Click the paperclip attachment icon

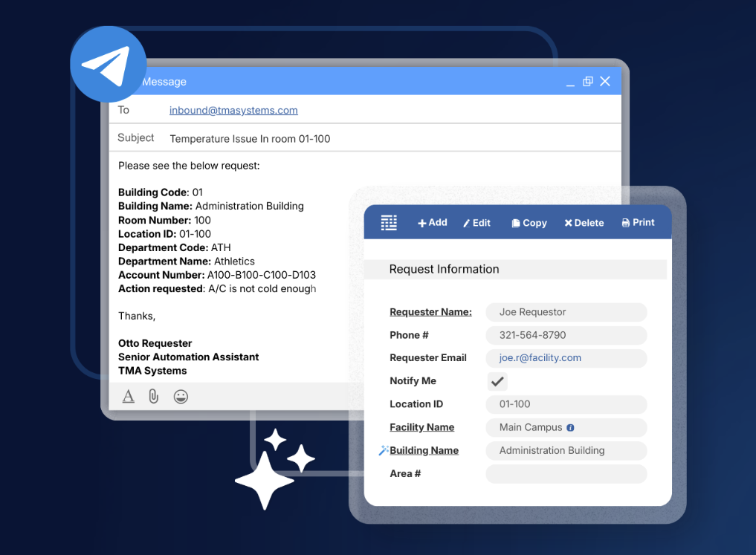tap(154, 397)
